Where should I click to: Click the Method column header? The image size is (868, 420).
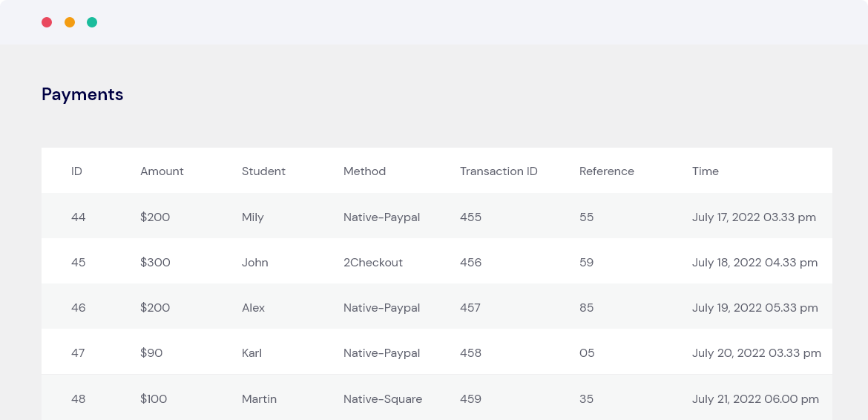click(364, 171)
